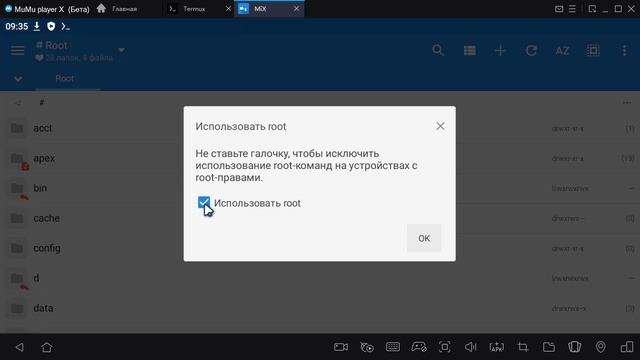This screenshot has width=640, height=360.
Task: Confirm dialog with OK button
Action: [x=424, y=238]
